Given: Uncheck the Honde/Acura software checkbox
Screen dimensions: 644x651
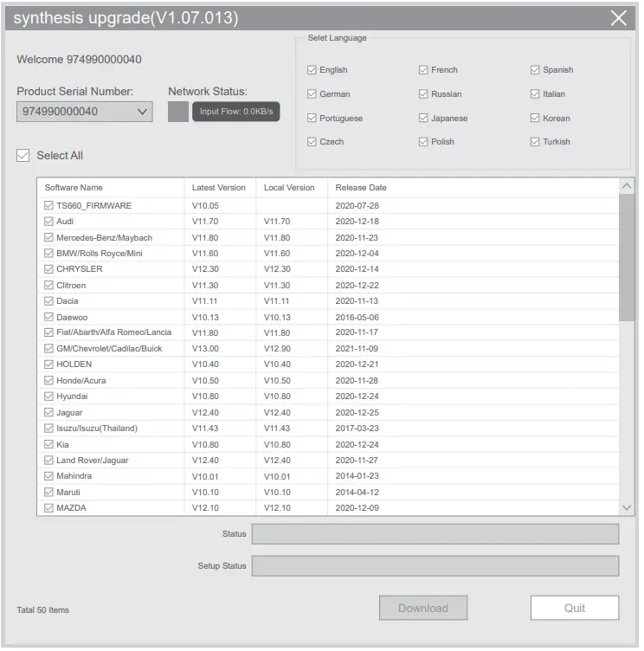Looking at the screenshot, I should click(48, 381).
